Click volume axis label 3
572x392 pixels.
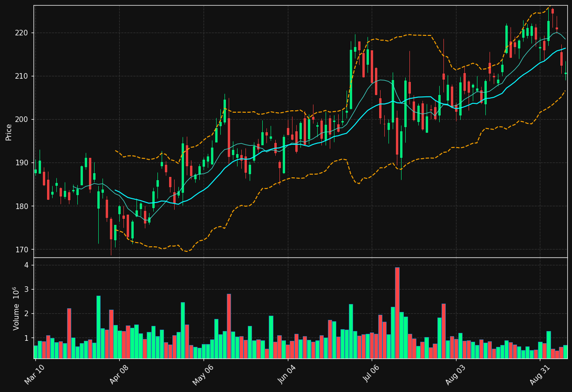pos(27,289)
